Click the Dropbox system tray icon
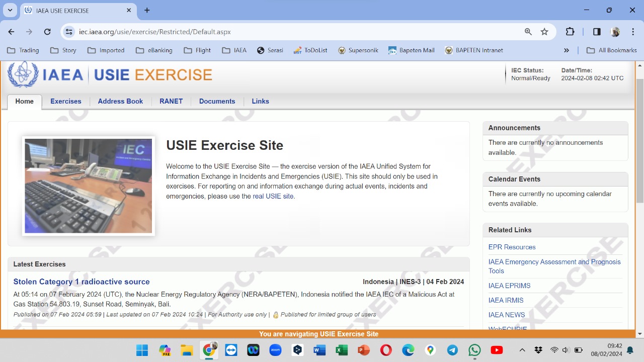This screenshot has height=362, width=644. click(538, 350)
